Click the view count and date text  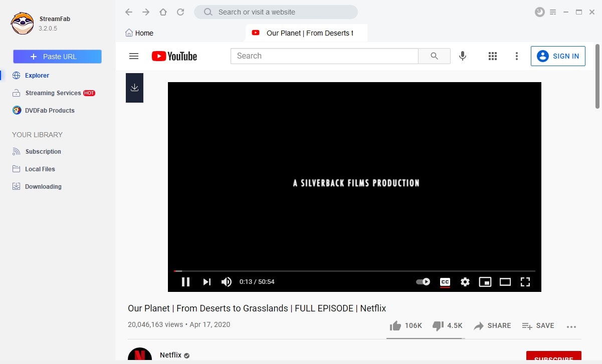point(179,325)
